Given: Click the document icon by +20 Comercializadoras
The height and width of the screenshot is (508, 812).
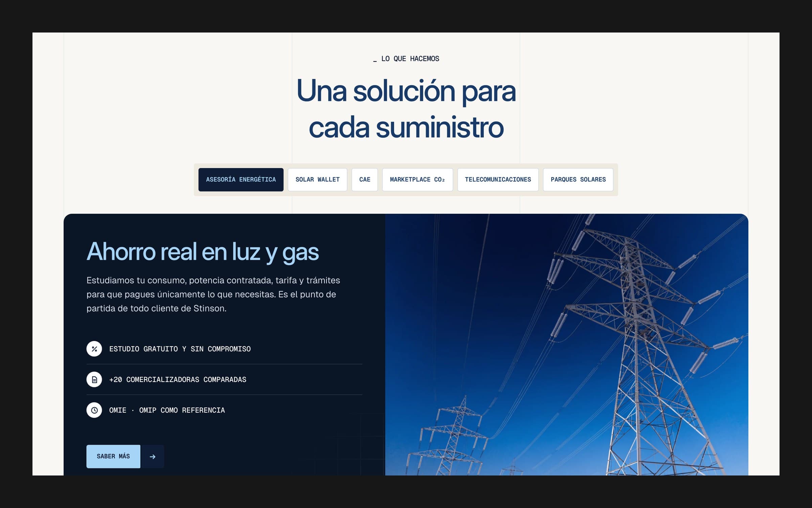Looking at the screenshot, I should click(94, 379).
